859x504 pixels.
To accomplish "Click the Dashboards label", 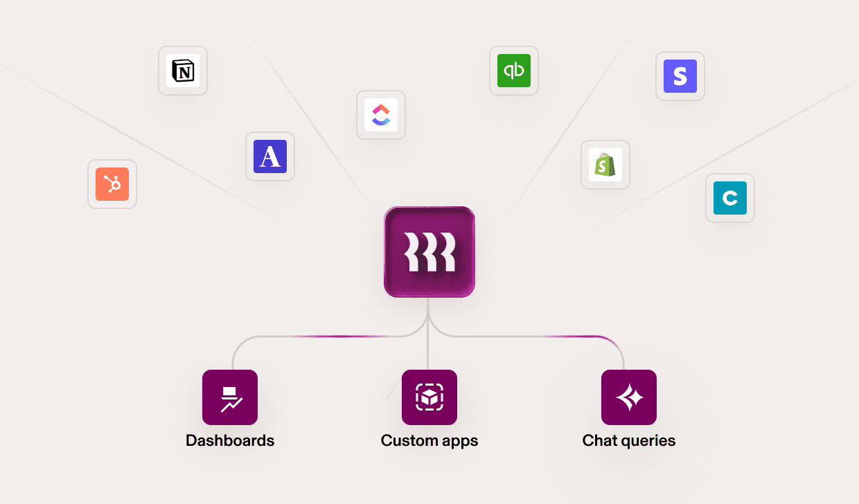I will tap(230, 440).
